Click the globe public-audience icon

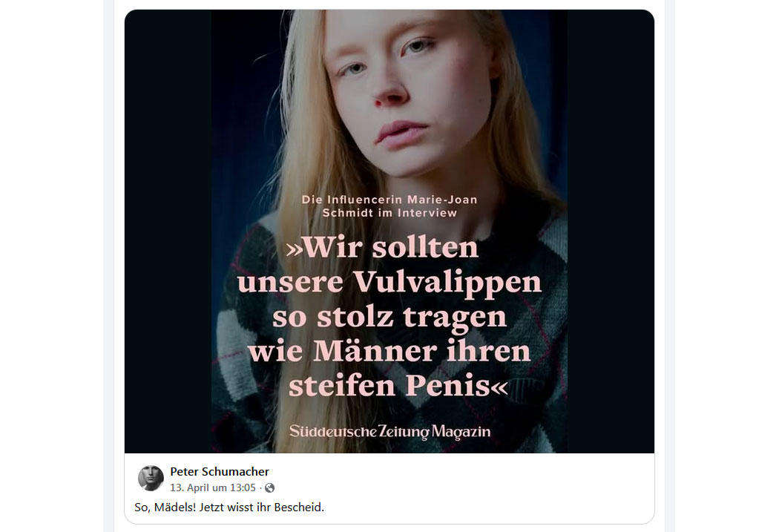click(x=270, y=487)
